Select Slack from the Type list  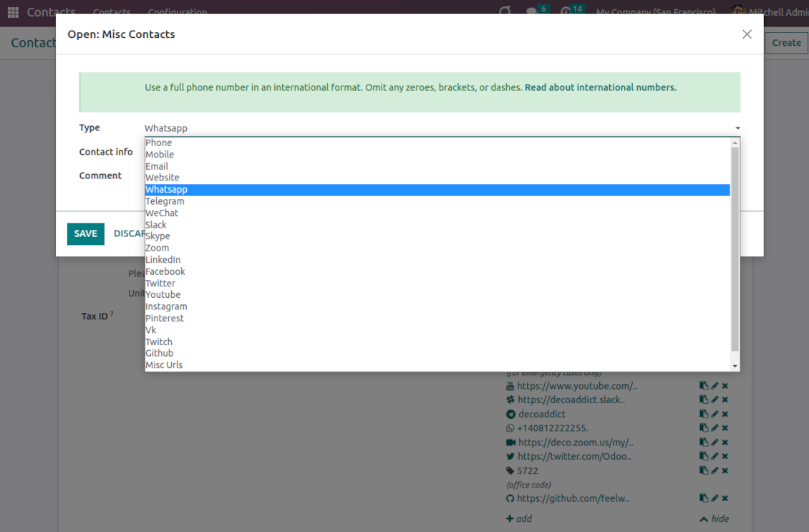(x=437, y=224)
